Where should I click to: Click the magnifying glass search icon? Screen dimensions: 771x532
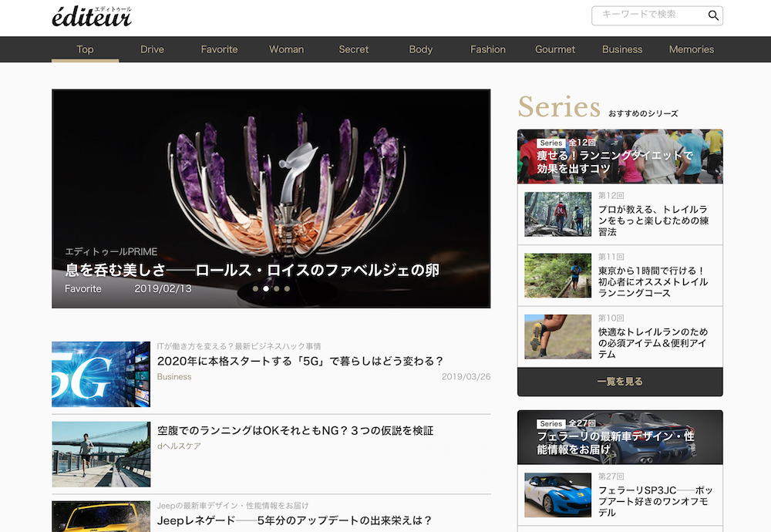point(713,15)
